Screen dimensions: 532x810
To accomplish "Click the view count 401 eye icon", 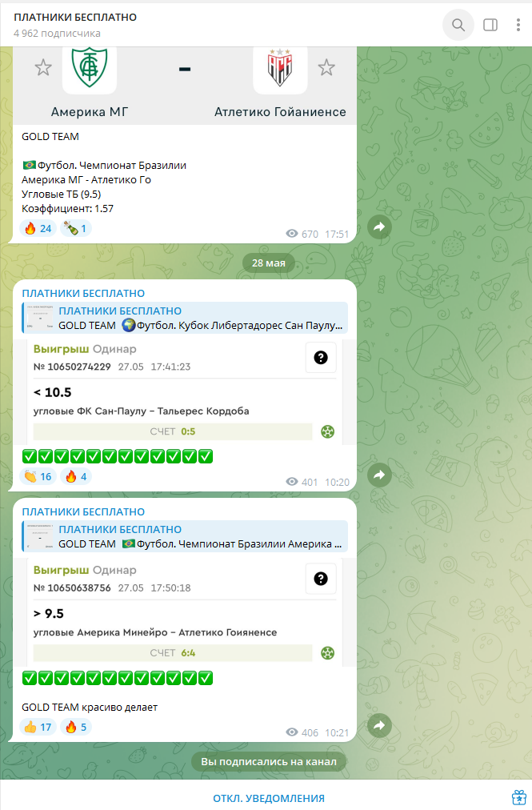I will 292,482.
